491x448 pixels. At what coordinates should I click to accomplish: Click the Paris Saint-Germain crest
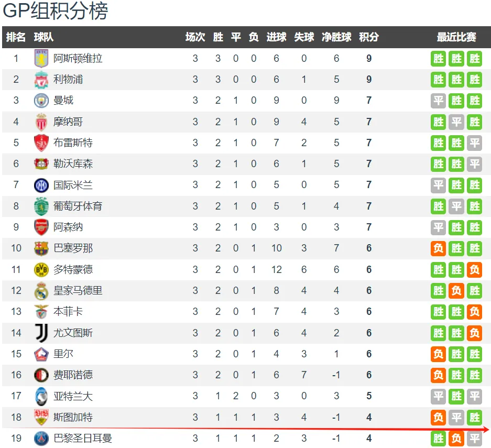tap(41, 438)
